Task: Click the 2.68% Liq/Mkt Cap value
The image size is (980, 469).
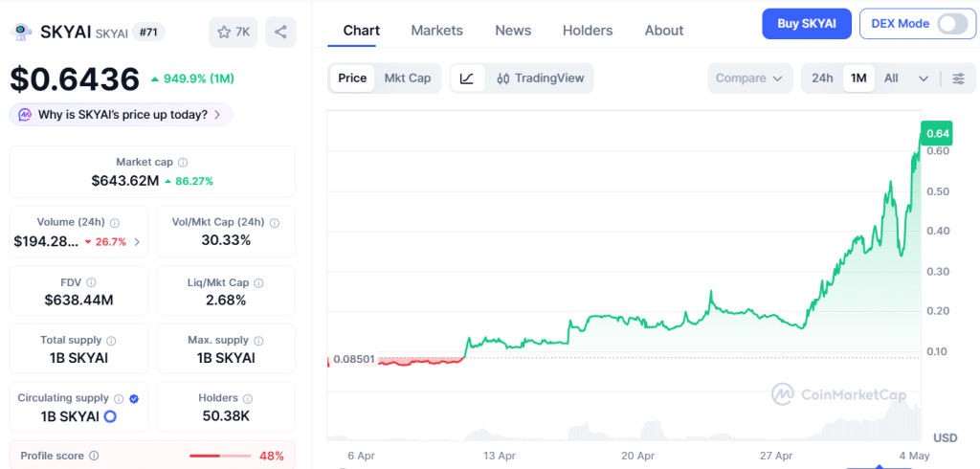Action: tap(226, 301)
